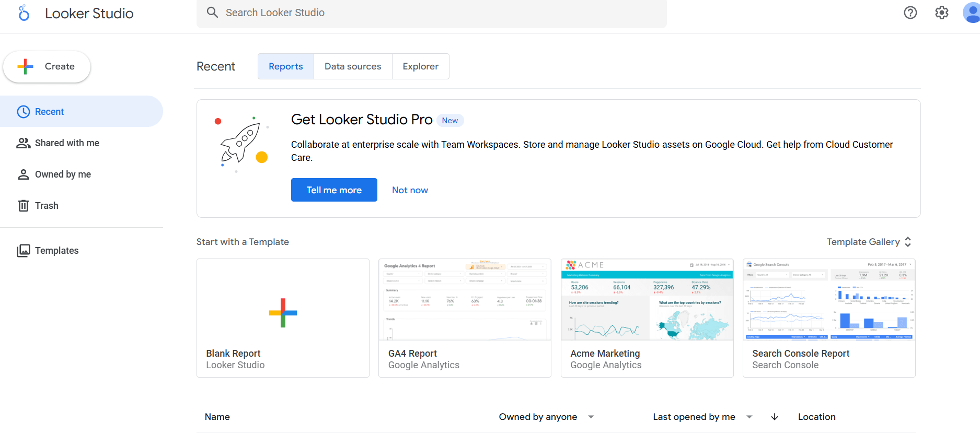980x434 pixels.
Task: Click the Name column header
Action: [217, 417]
